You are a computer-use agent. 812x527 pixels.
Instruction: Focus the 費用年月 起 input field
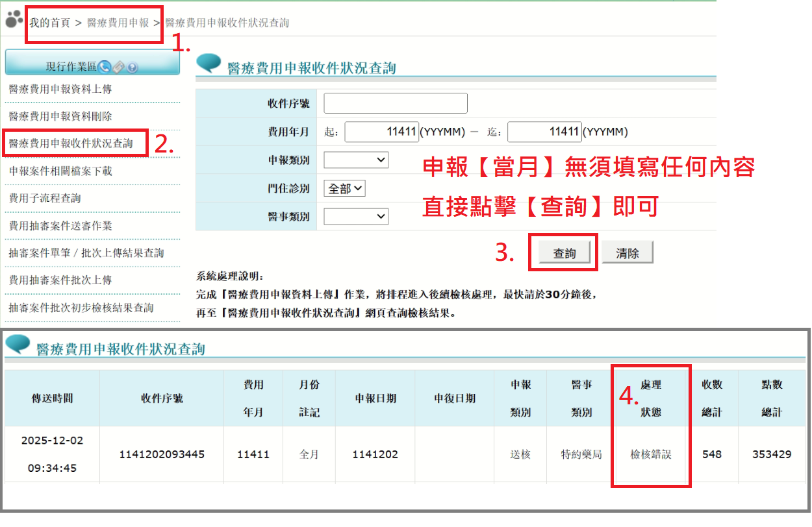point(382,132)
